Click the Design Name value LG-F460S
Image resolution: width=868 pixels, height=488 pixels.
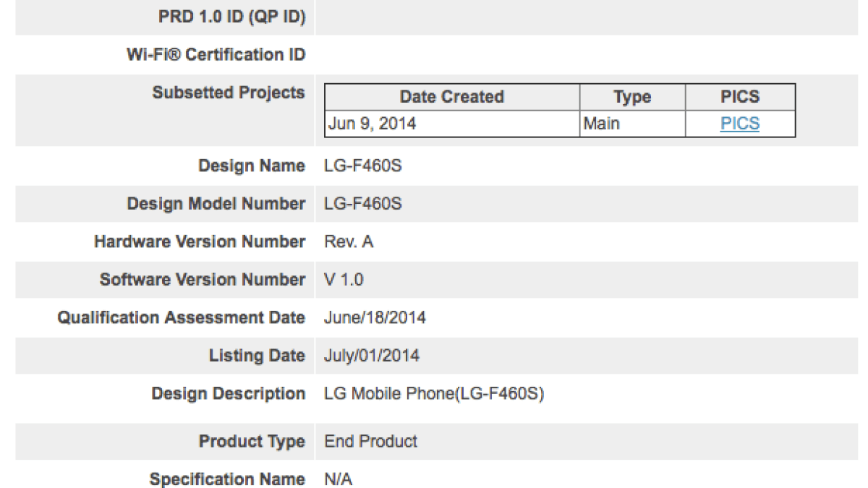(363, 166)
